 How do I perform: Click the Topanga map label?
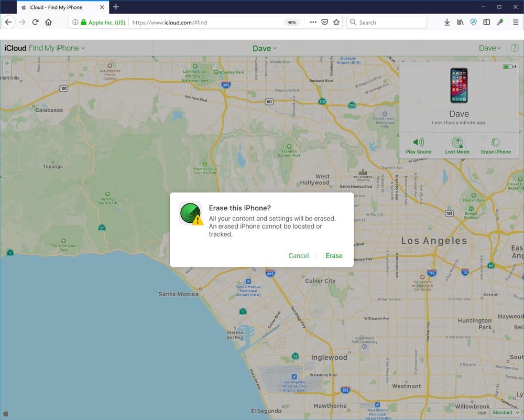(x=53, y=167)
